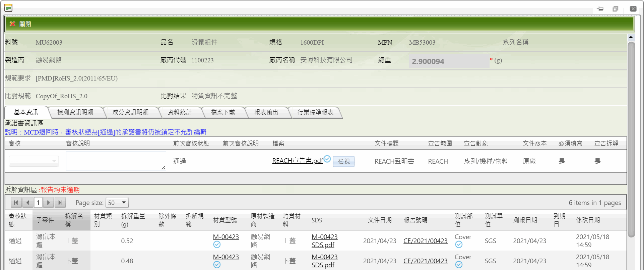Click the 測報日期 column header

[525, 220]
